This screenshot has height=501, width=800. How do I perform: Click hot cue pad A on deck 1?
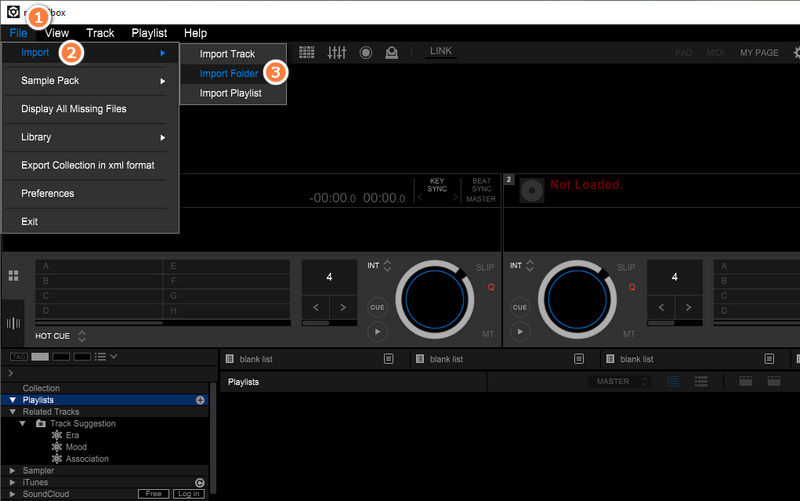(98, 266)
